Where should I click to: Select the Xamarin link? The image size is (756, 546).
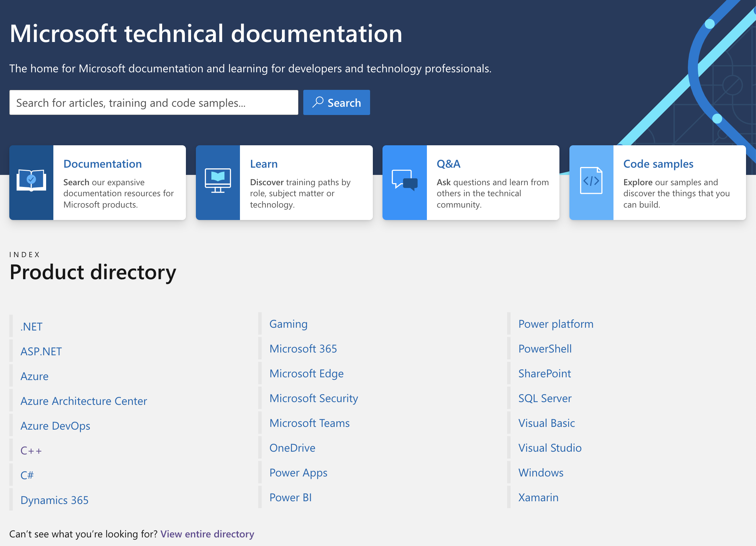(x=538, y=497)
